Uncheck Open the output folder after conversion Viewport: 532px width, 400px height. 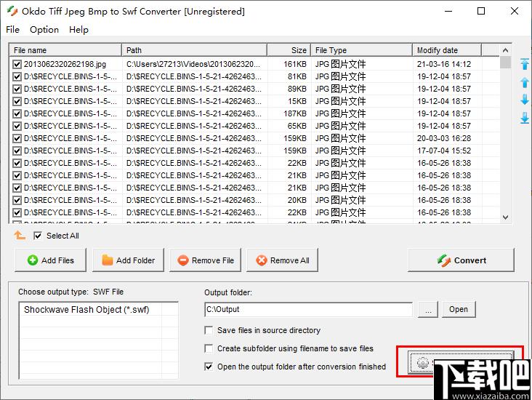209,367
